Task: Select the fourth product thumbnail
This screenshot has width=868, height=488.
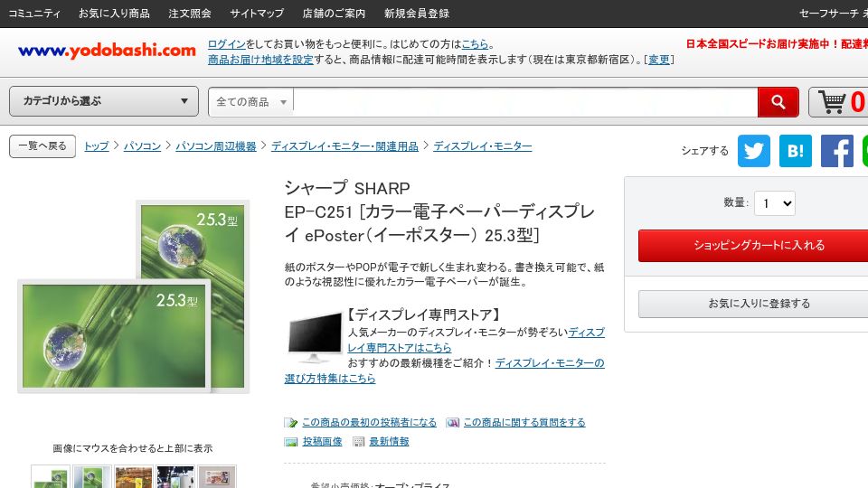Action: tap(175, 477)
